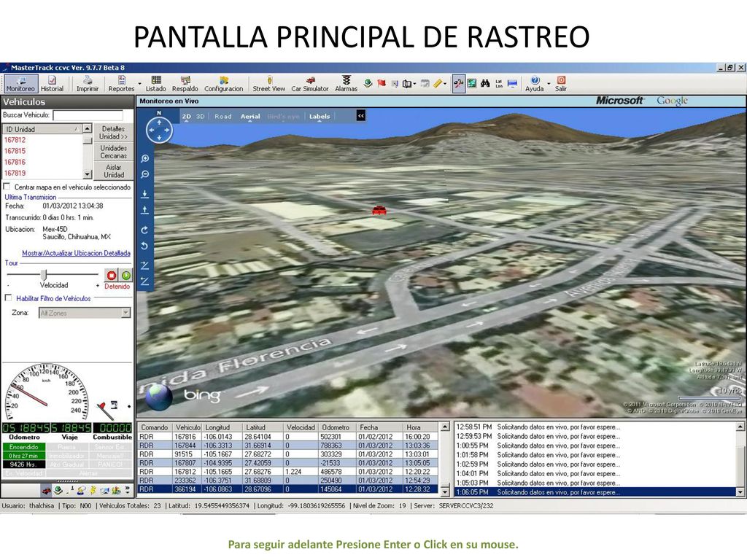Open Mostrar/Actualizar Ubicacion Detallada link
The height and width of the screenshot is (560, 747).
76,253
